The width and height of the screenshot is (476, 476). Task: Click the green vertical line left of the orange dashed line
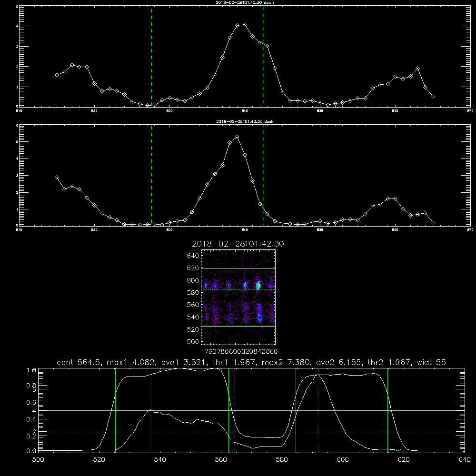[x=228, y=410]
